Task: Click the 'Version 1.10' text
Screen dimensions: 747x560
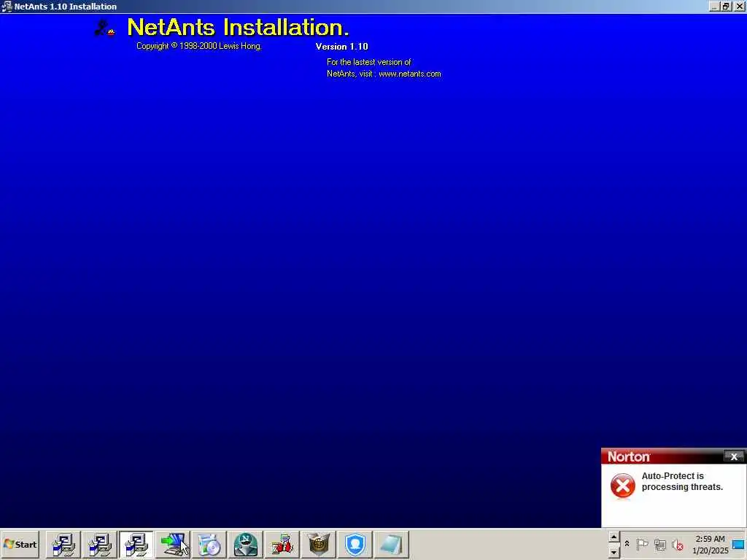Action: tap(341, 46)
